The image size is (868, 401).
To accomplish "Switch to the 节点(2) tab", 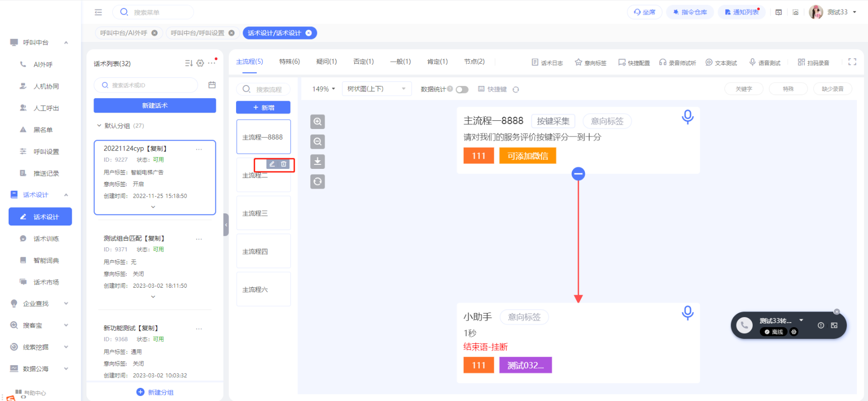I will click(474, 62).
